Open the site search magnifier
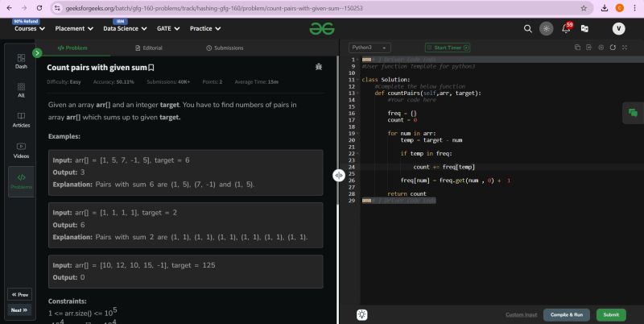The image size is (644, 324). pos(528,28)
